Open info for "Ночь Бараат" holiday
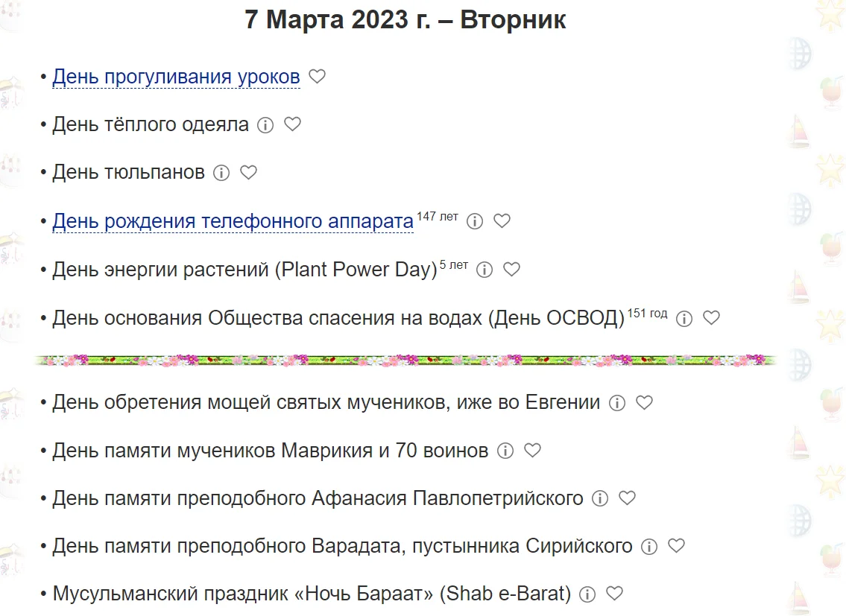Image resolution: width=846 pixels, height=616 pixels. 589,594
